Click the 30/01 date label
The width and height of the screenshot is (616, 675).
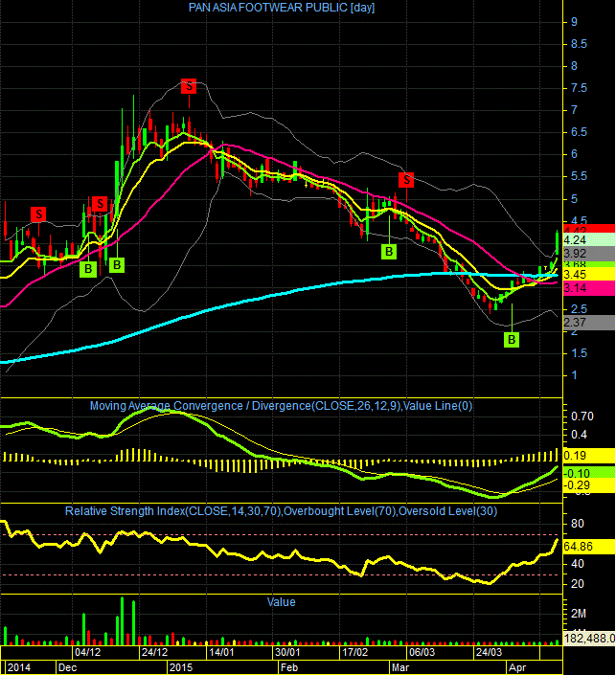pyautogui.click(x=287, y=652)
